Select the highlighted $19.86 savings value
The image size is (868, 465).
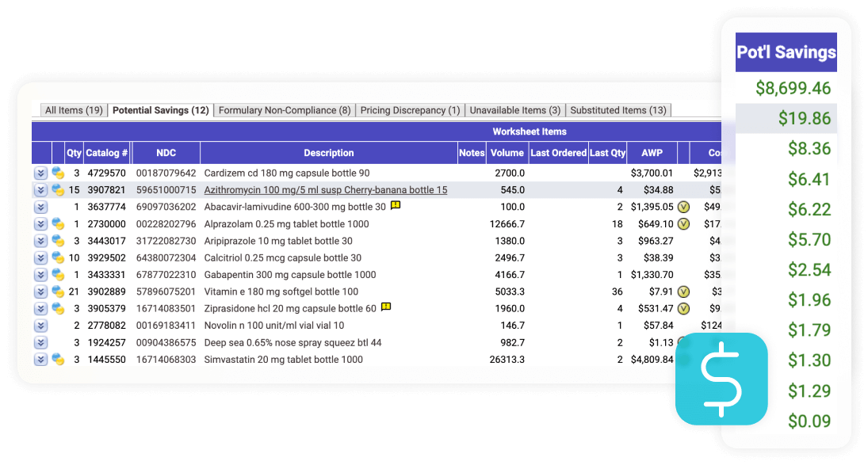[805, 118]
